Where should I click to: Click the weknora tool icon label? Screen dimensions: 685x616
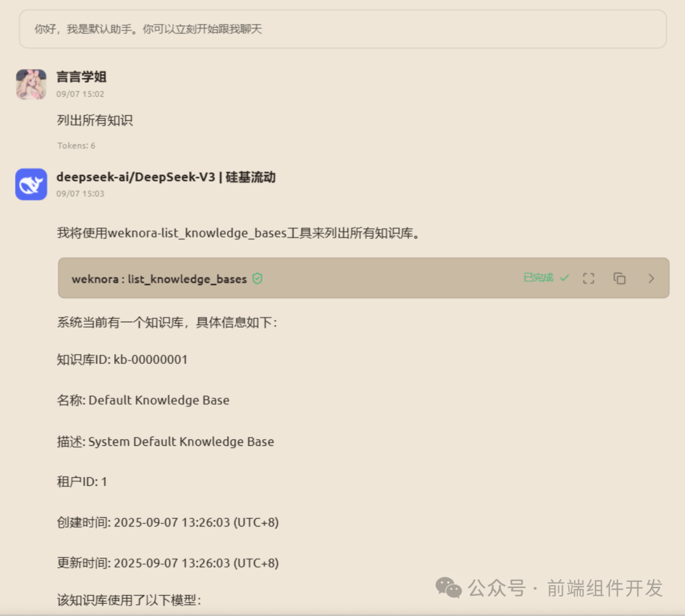(x=96, y=278)
